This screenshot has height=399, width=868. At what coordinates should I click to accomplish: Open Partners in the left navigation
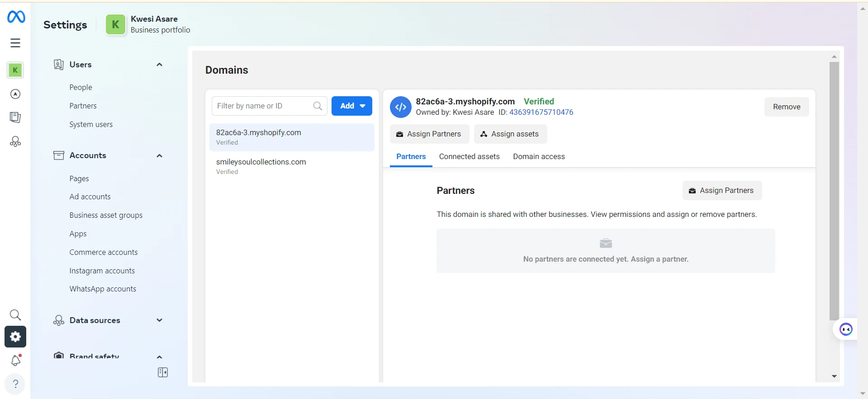[x=83, y=106]
